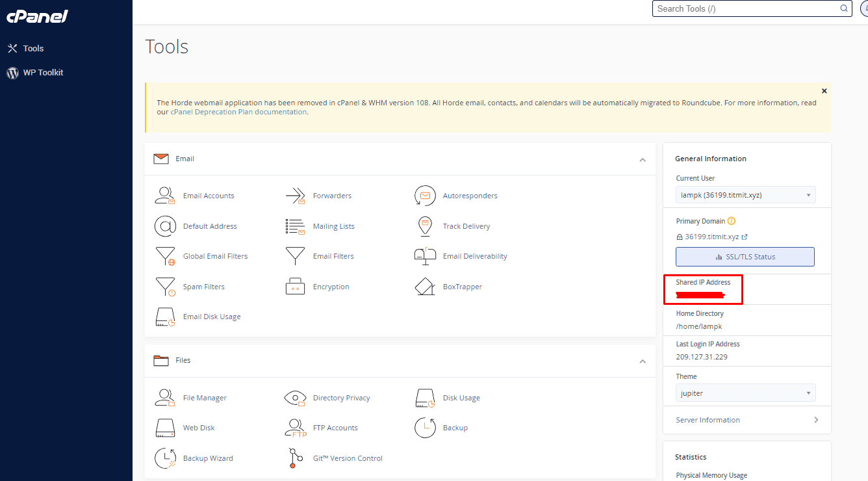Screen dimensions: 868x481
Task: Open the Email Accounts icon
Action: point(165,196)
